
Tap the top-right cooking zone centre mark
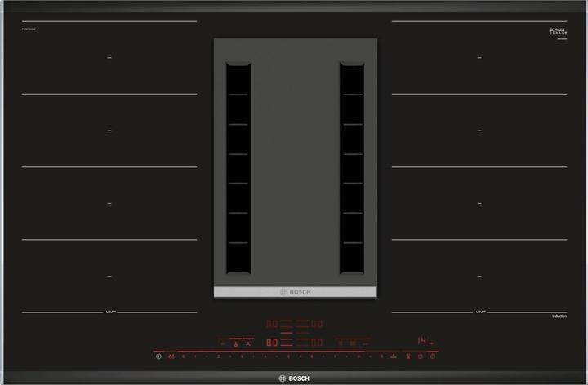pyautogui.click(x=479, y=58)
